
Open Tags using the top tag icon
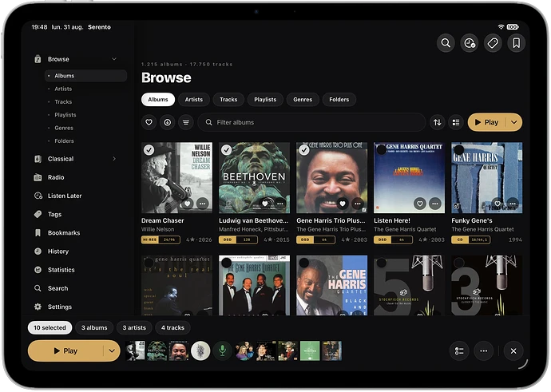coord(493,43)
